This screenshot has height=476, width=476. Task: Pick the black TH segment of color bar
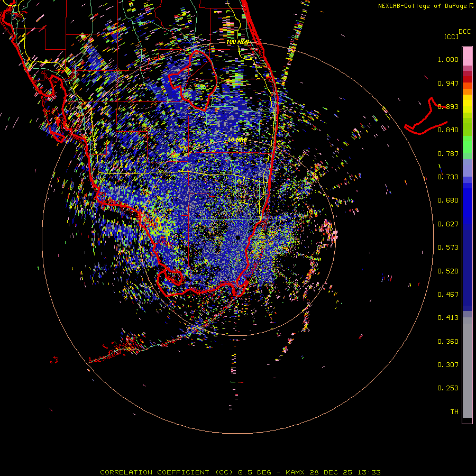tap(467, 420)
